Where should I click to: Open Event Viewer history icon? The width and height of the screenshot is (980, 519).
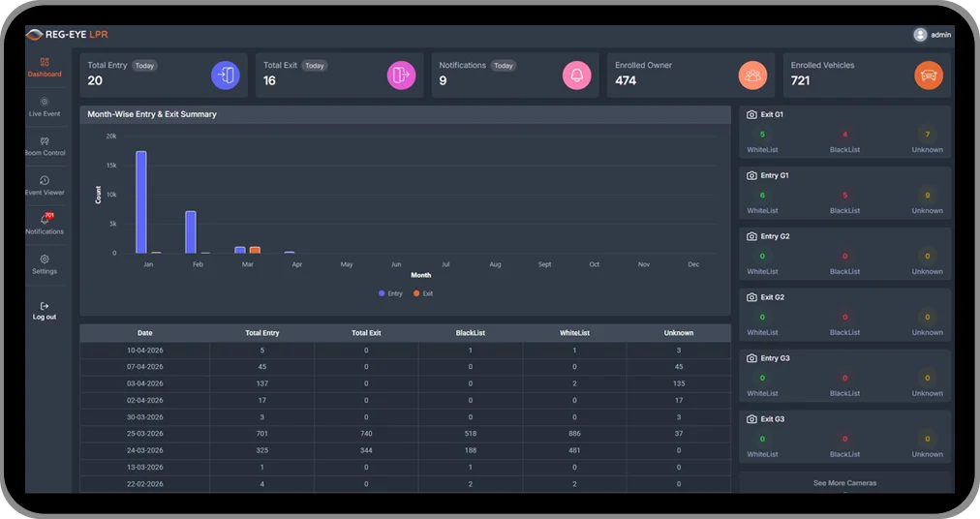45,180
